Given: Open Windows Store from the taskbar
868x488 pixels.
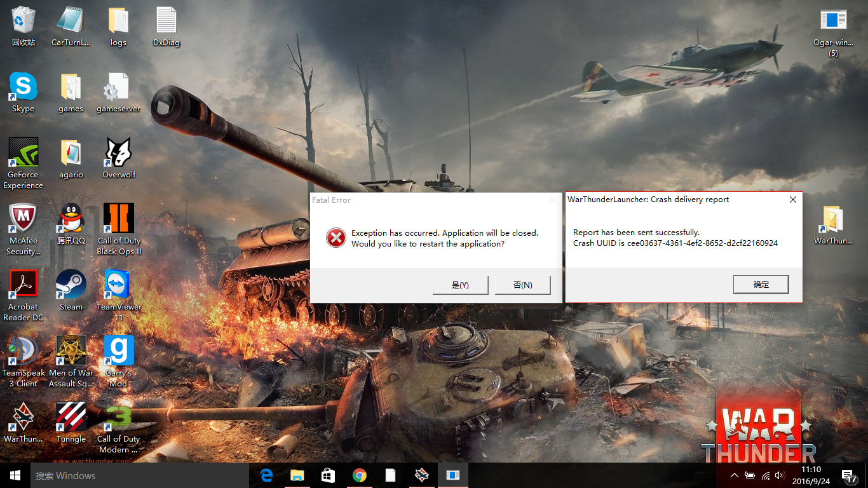Looking at the screenshot, I should click(328, 475).
